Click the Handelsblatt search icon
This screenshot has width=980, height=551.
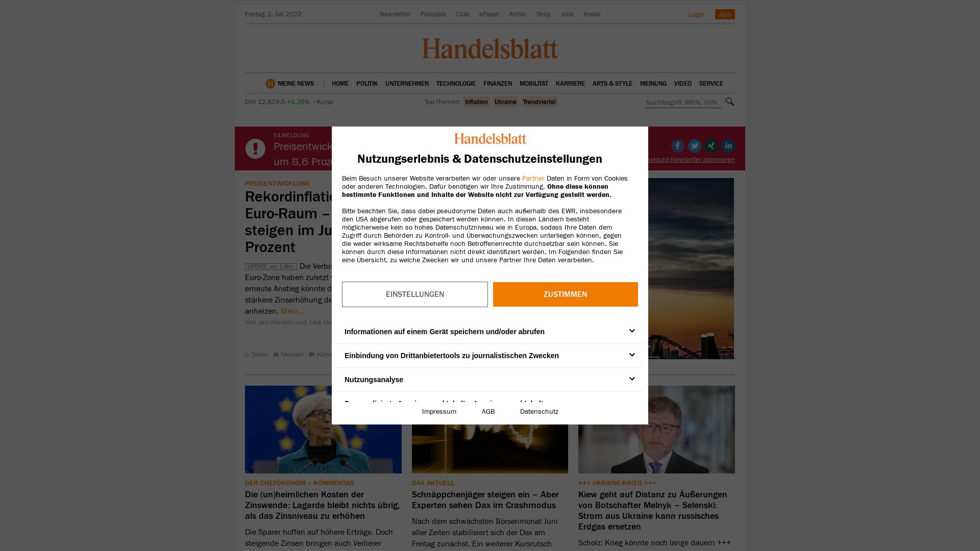[x=729, y=101]
